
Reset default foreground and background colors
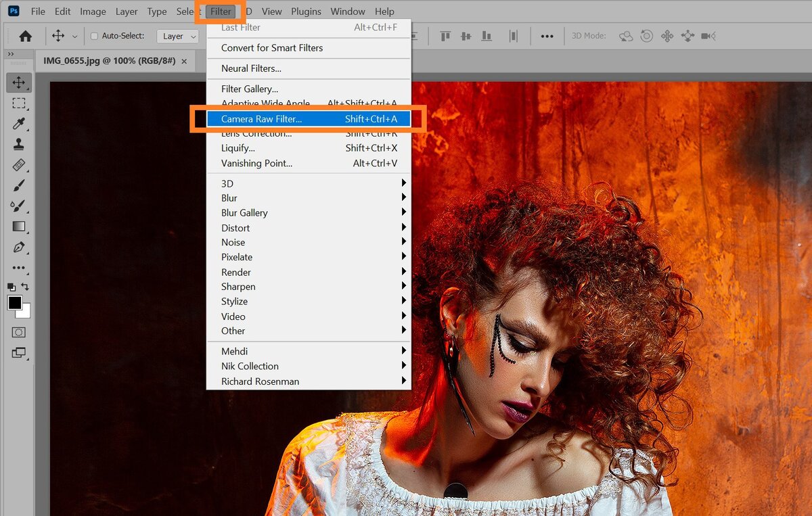point(12,287)
